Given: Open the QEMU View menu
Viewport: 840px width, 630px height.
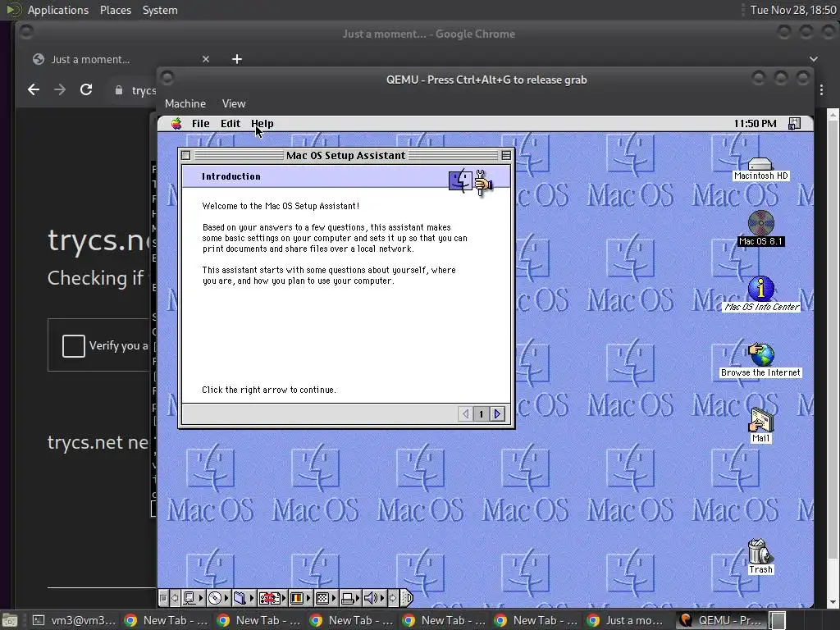Looking at the screenshot, I should (234, 103).
